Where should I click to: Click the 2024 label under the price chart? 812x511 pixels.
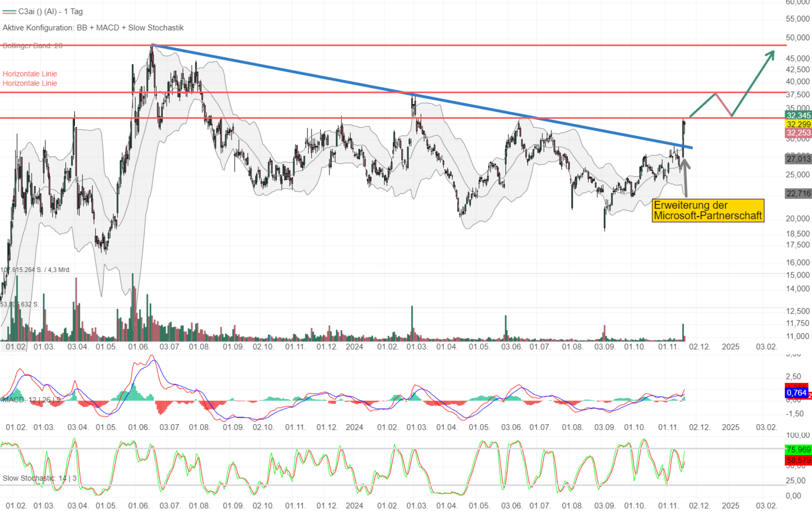354,347
